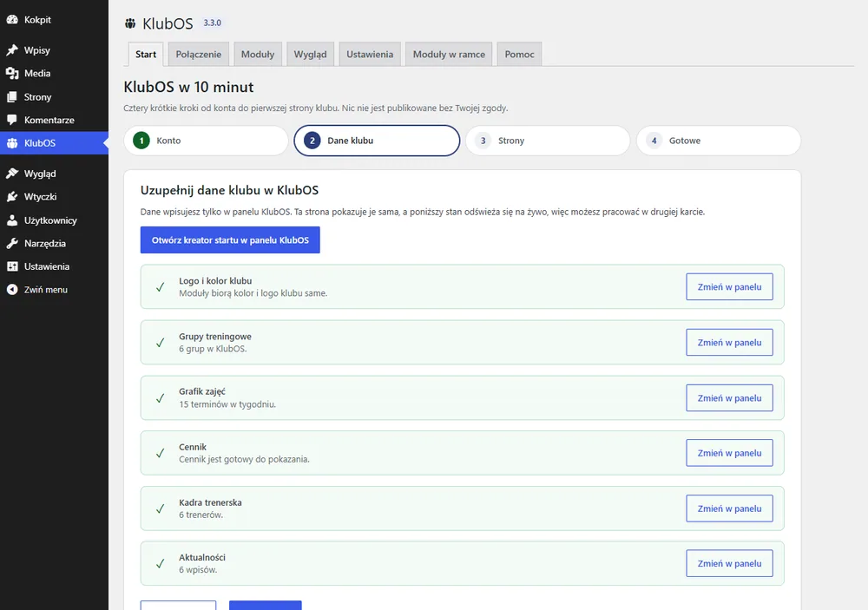
Task: Open the Moduły tab
Action: click(258, 55)
